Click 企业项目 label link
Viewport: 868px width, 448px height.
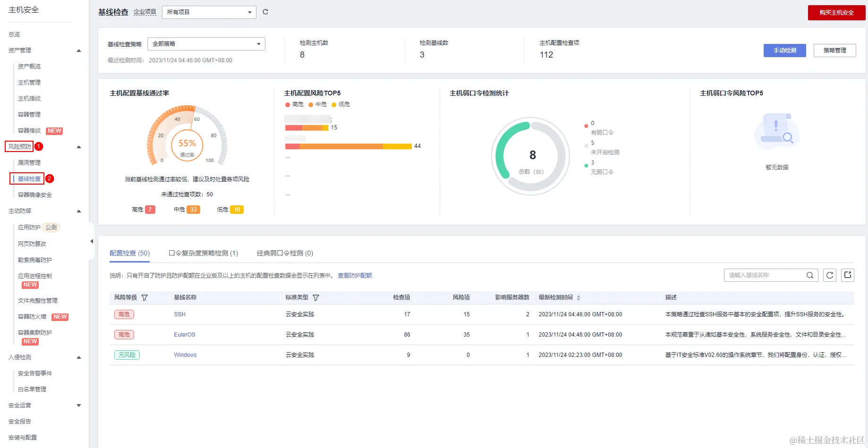tap(145, 12)
